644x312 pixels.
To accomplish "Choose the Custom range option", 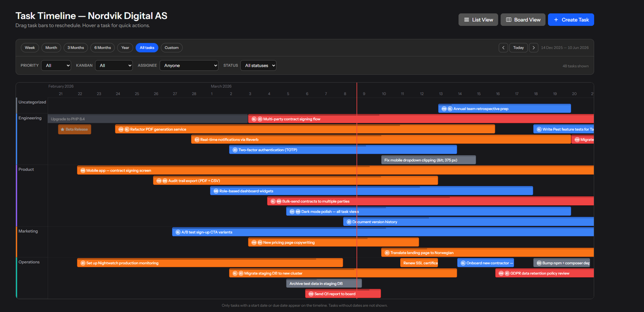I will tap(172, 48).
